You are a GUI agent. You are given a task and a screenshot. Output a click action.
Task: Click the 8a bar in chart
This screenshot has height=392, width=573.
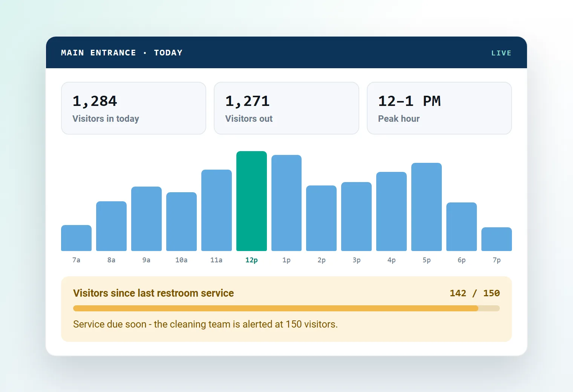tap(111, 226)
